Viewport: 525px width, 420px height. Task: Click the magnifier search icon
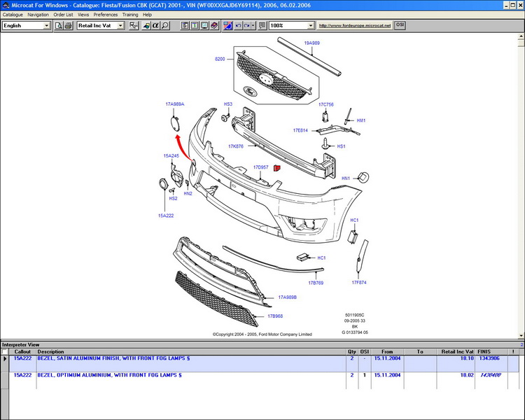(x=164, y=26)
